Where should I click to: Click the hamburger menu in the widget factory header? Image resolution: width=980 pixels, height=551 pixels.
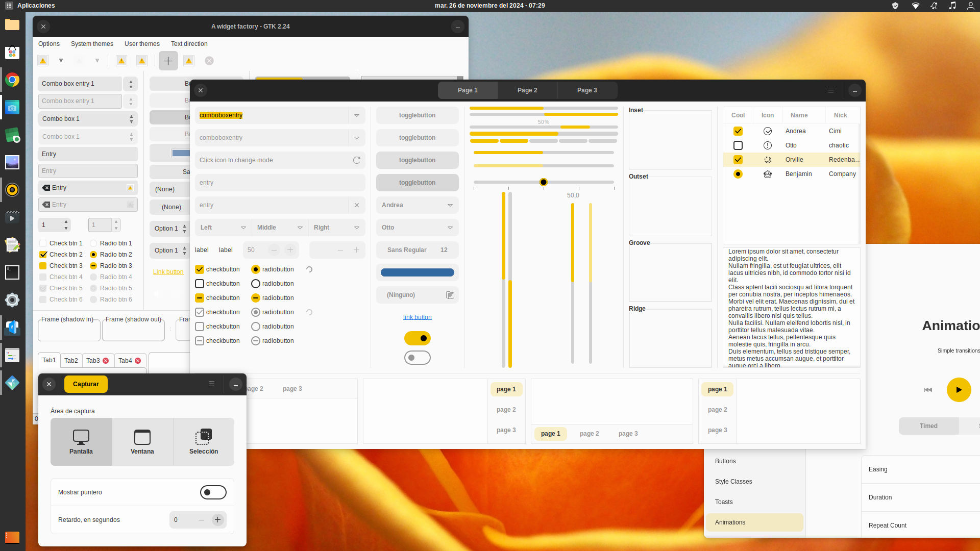[831, 90]
